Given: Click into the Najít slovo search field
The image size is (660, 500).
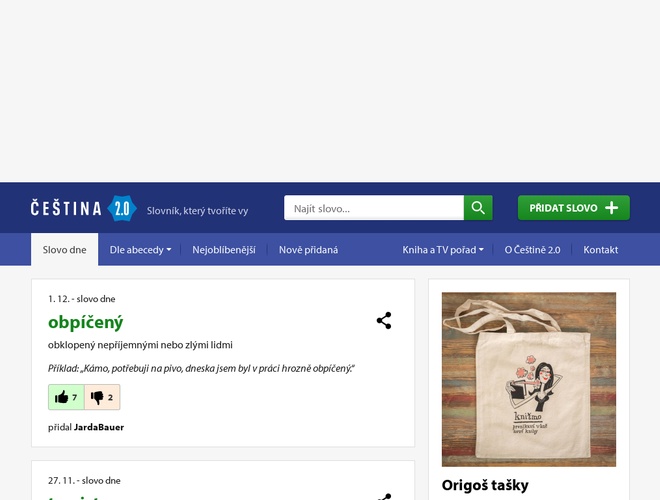Looking at the screenshot, I should pos(374,207).
